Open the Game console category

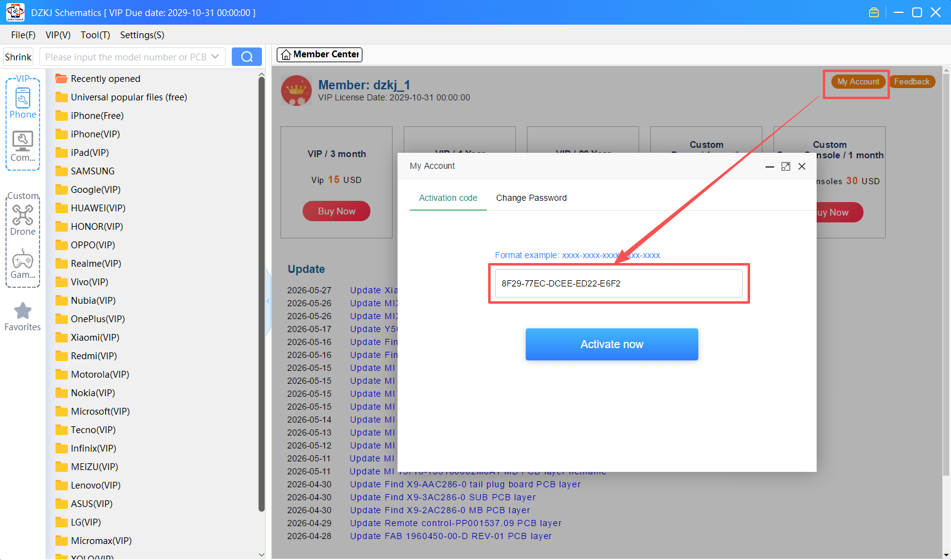[23, 264]
